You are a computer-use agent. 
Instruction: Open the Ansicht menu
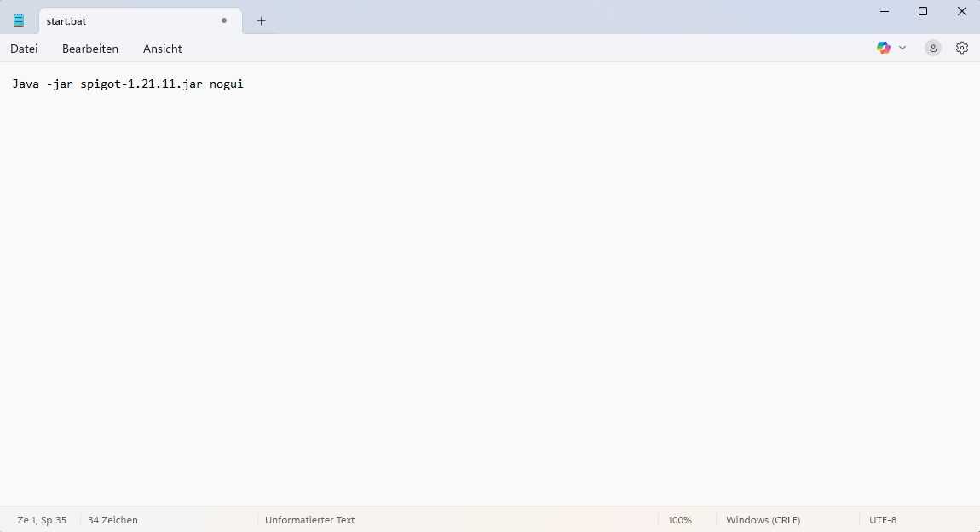pyautogui.click(x=162, y=49)
